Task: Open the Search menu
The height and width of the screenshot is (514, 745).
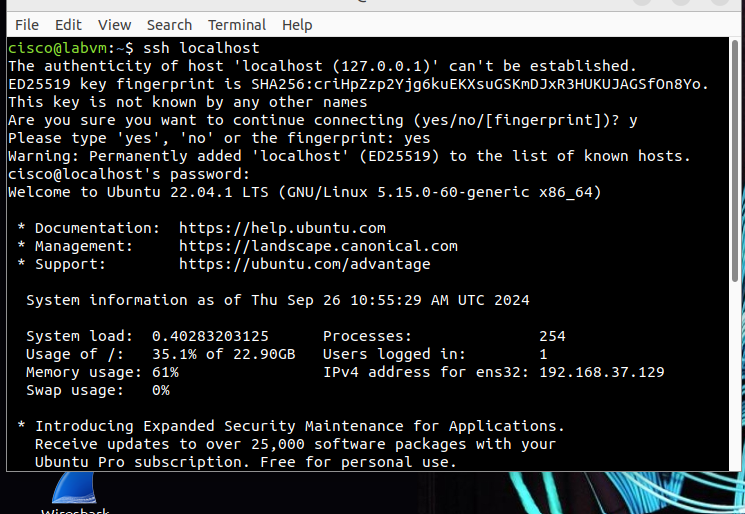Action: coord(169,25)
